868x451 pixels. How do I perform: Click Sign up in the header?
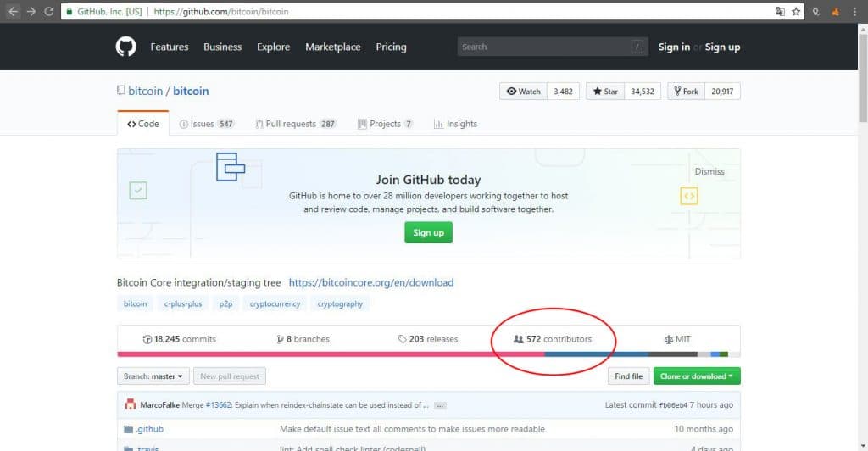pos(722,47)
